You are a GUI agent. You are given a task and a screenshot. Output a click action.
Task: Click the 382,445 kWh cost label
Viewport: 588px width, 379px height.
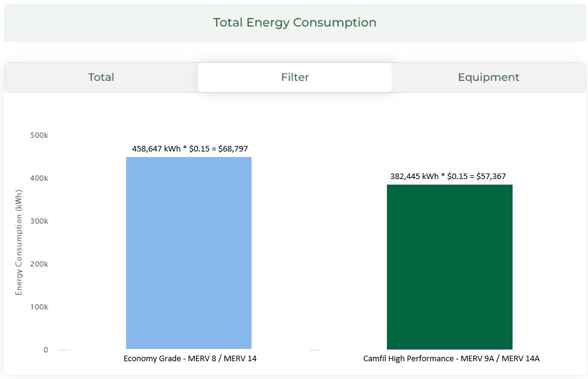click(x=448, y=177)
